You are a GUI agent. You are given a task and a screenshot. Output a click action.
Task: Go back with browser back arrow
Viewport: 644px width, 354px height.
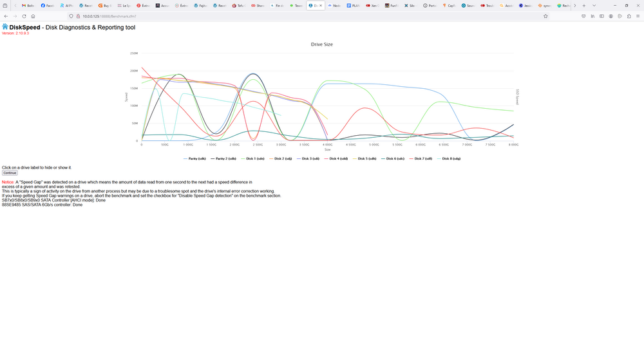point(6,17)
